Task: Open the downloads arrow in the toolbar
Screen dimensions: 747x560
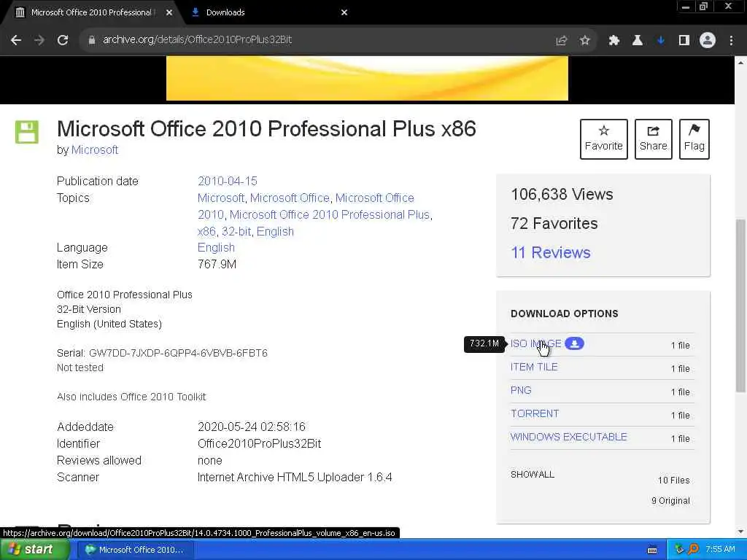Action: [x=660, y=41]
